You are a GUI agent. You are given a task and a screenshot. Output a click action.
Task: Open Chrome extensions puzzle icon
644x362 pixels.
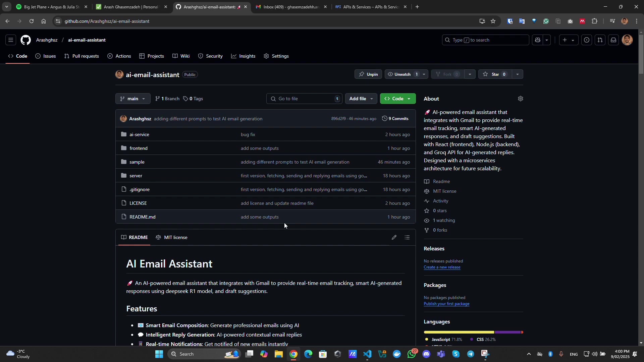coord(595,21)
